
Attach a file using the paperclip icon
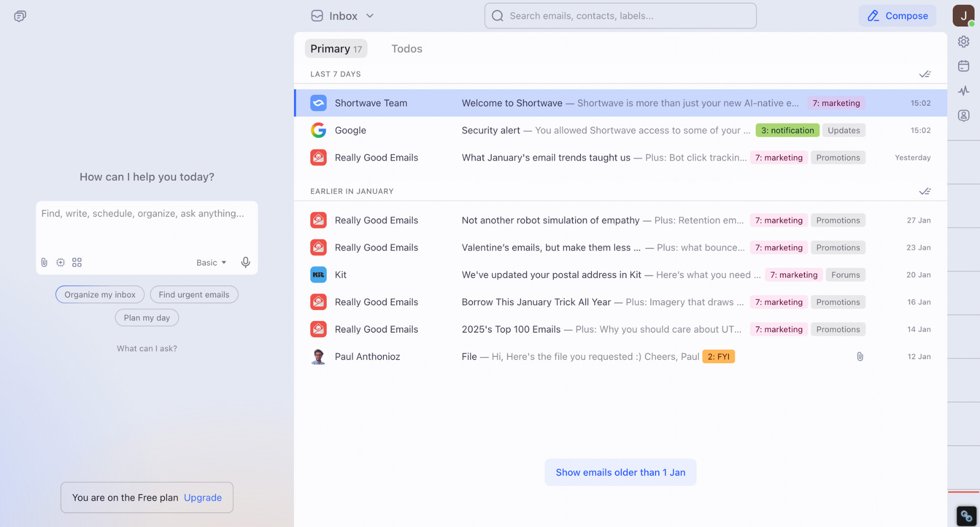pos(44,262)
